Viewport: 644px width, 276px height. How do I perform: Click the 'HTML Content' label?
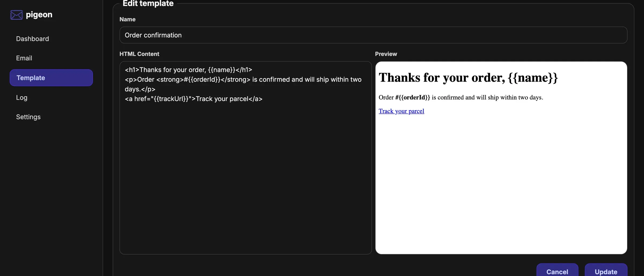139,54
